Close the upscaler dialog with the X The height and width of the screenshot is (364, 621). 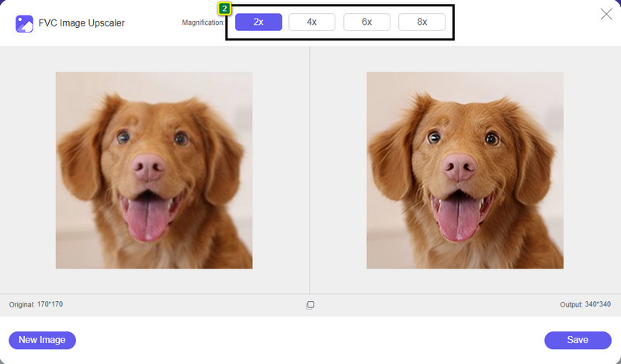coord(606,13)
